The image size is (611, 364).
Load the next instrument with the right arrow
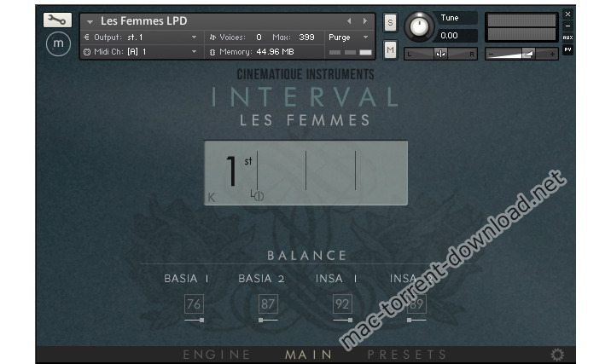click(365, 21)
